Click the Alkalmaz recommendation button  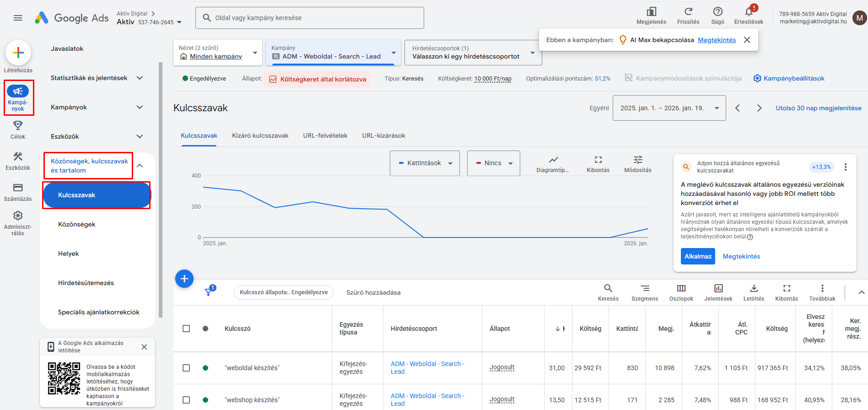coord(698,256)
